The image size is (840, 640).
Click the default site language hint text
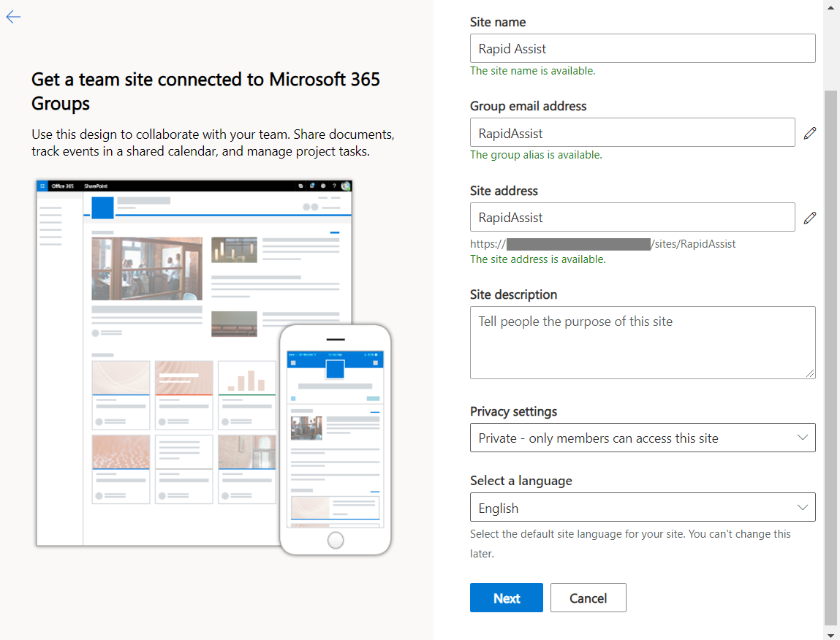630,544
